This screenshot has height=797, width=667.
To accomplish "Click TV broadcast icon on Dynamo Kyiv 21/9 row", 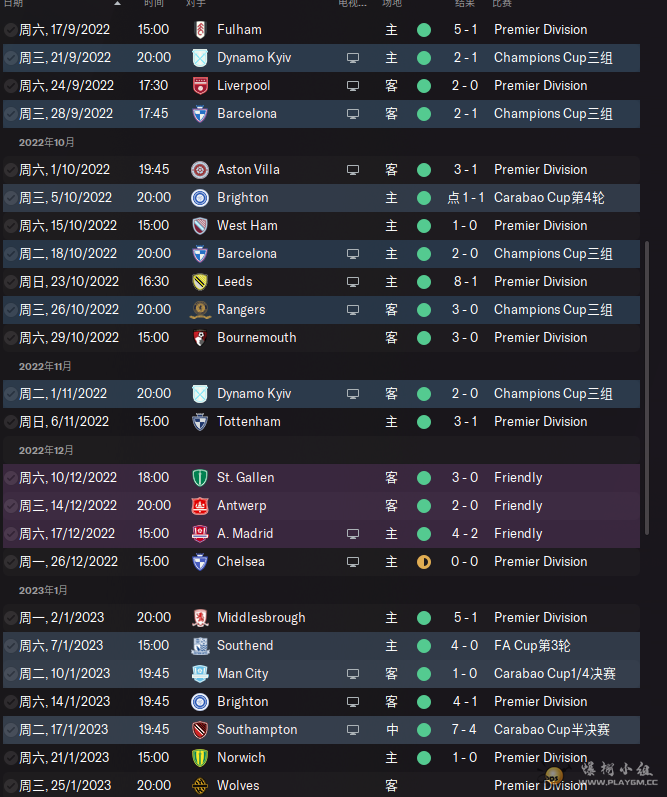I will (x=353, y=58).
